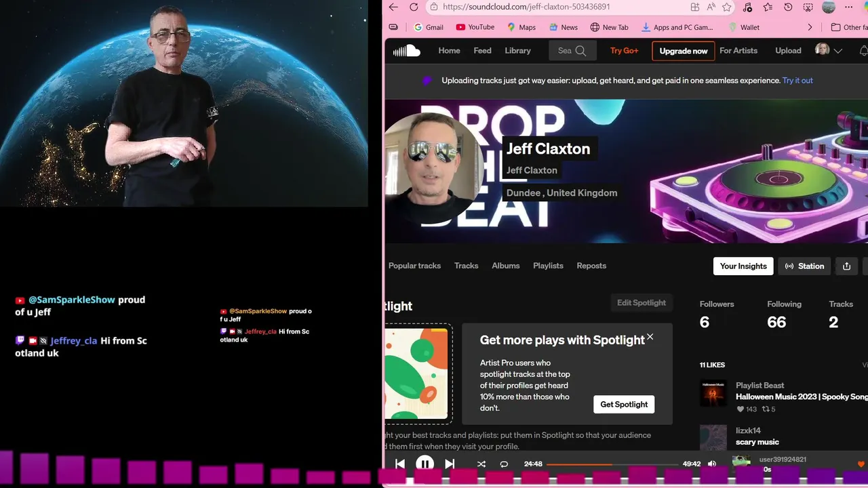Click the Try it out link
868x488 pixels.
797,81
